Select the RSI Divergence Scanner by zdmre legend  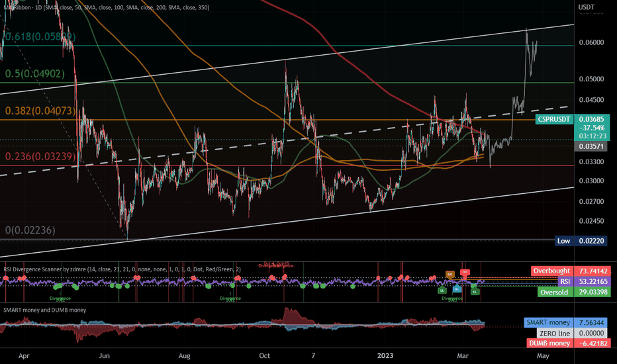[122, 269]
